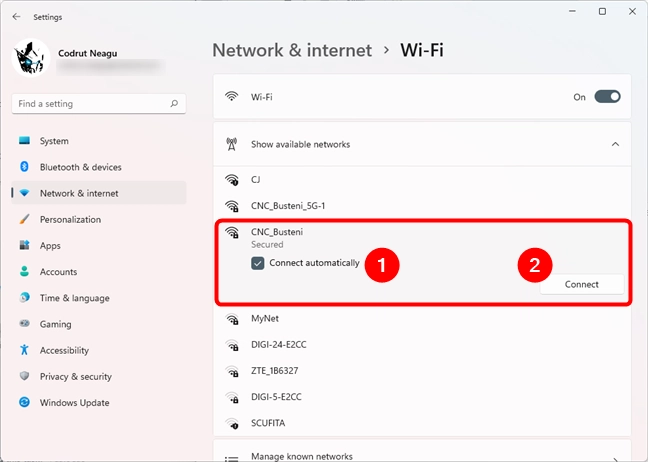
Task: Open Privacy & security settings
Action: (x=99, y=376)
